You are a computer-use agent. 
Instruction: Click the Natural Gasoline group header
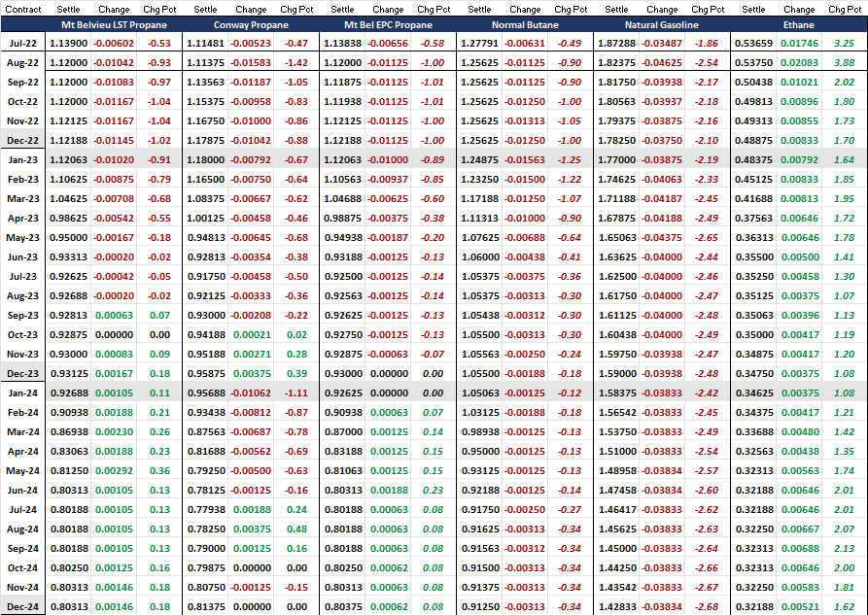pos(662,25)
